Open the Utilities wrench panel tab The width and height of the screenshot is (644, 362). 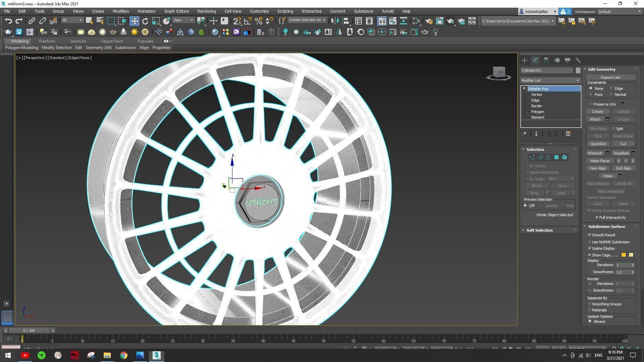coord(578,60)
